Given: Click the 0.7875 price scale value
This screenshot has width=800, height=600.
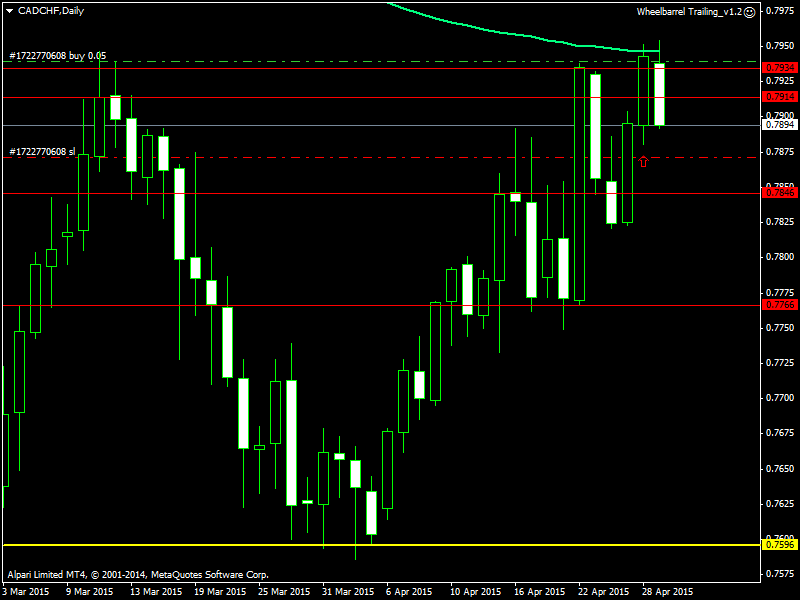Looking at the screenshot, I should 780,152.
